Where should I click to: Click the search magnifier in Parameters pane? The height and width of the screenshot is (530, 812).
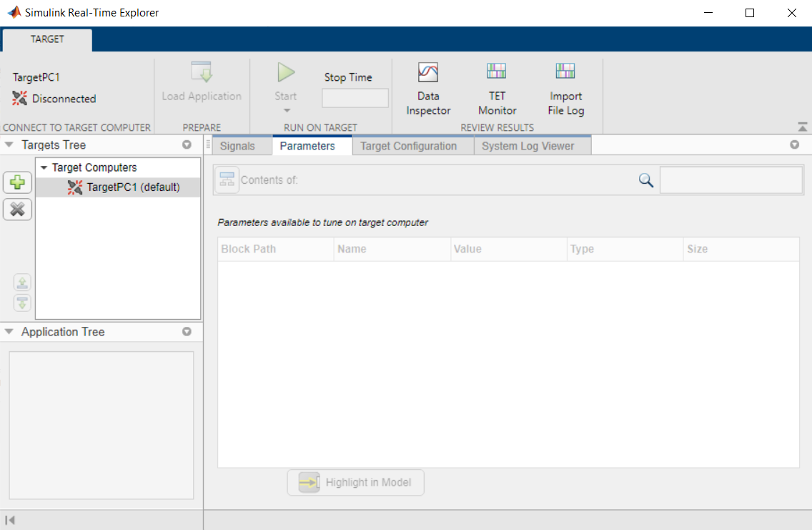point(645,180)
